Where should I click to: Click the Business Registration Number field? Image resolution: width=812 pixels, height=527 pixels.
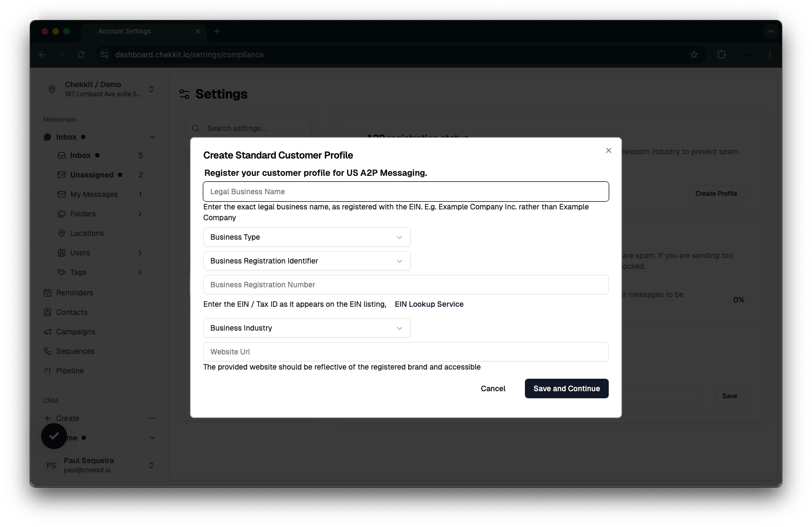[x=406, y=285]
